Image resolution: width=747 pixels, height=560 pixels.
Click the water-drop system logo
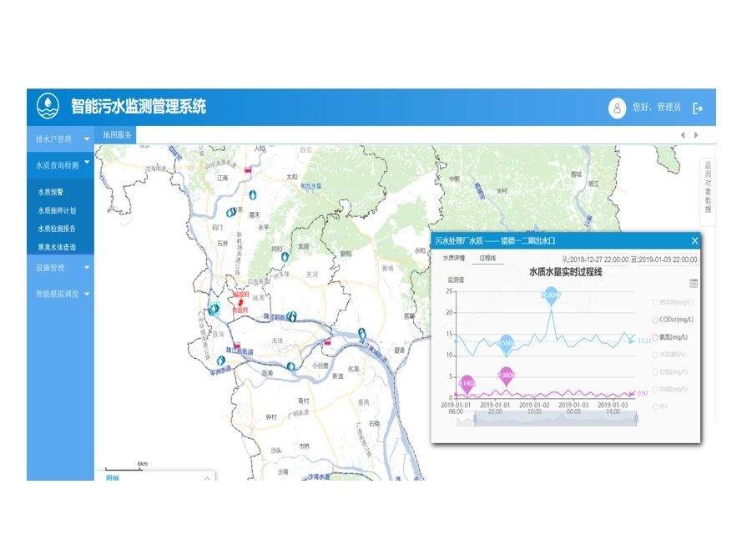coord(48,106)
